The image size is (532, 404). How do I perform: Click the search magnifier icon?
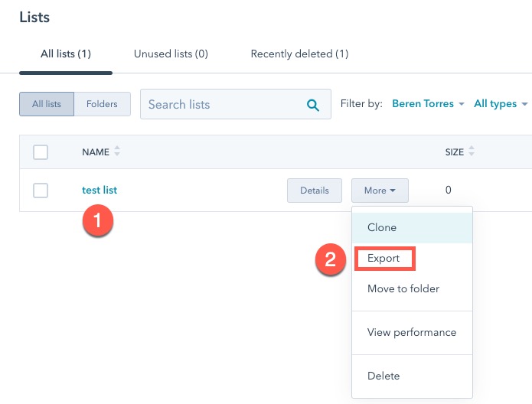pyautogui.click(x=312, y=106)
